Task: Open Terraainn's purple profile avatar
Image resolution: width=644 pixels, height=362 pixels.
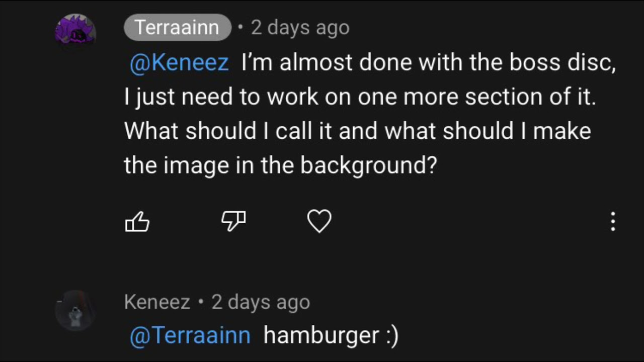Action: click(x=75, y=32)
